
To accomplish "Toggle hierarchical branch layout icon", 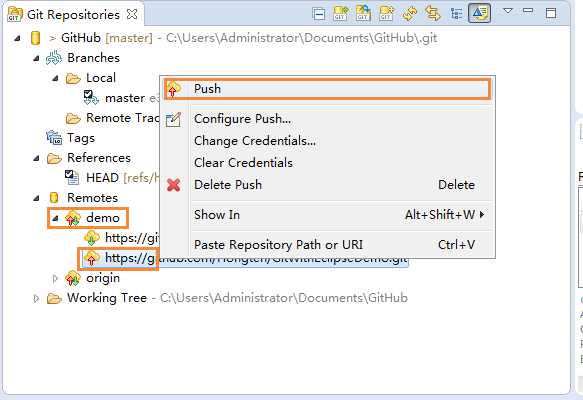I will pyautogui.click(x=456, y=14).
